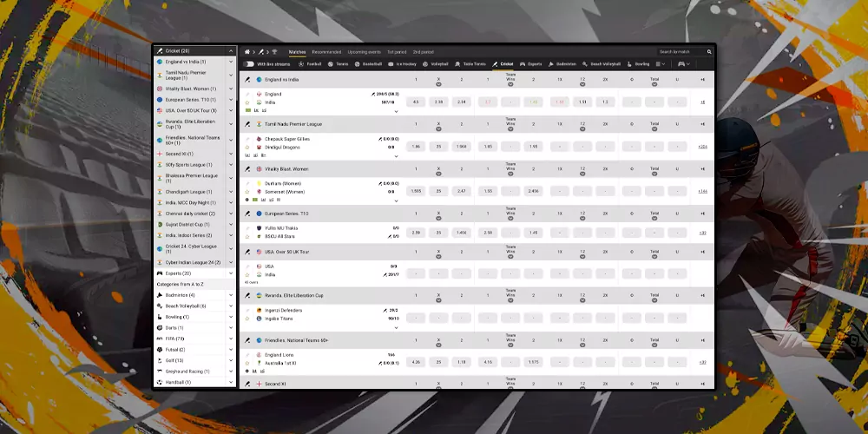Select Table Tennis in the sports bar
The image size is (868, 434).
(x=470, y=64)
